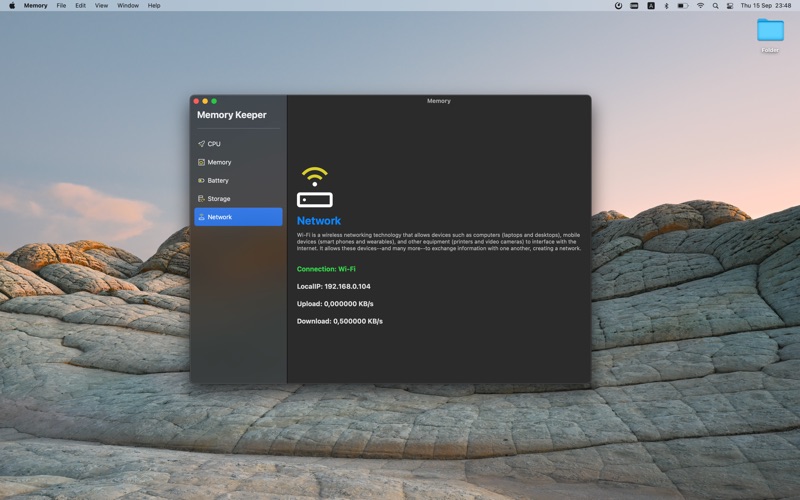800x500 pixels.
Task: Click the battery status menu bar icon
Action: tap(683, 6)
